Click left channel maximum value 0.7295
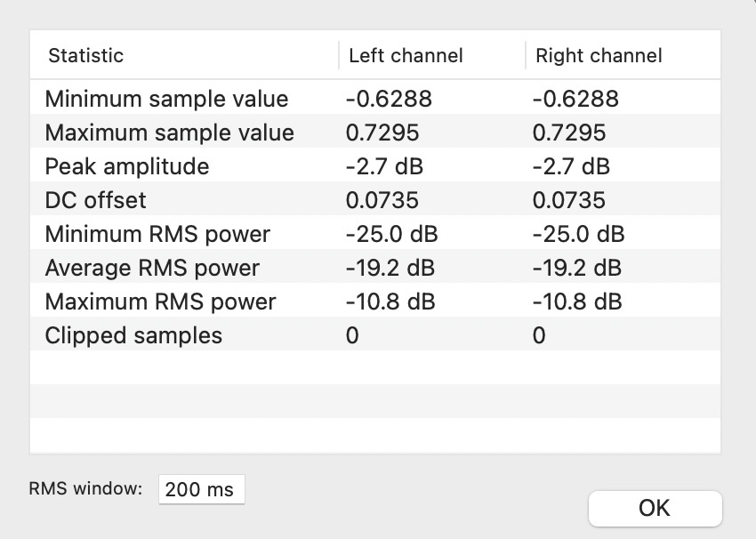This screenshot has width=756, height=539. [382, 133]
